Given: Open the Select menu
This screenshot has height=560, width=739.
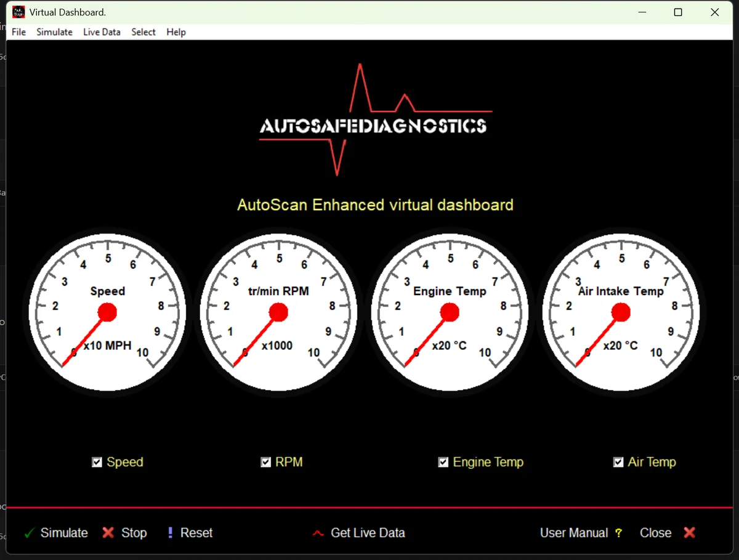Looking at the screenshot, I should [x=143, y=32].
